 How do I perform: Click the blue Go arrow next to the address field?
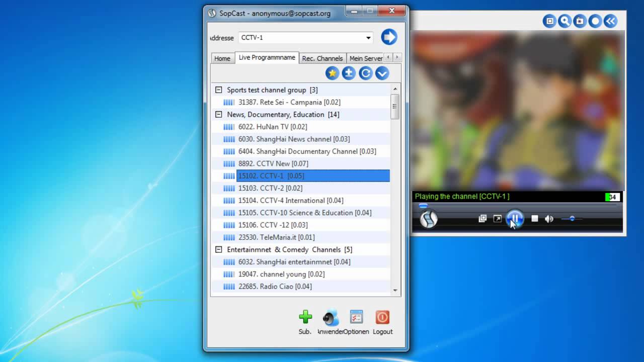tap(389, 37)
